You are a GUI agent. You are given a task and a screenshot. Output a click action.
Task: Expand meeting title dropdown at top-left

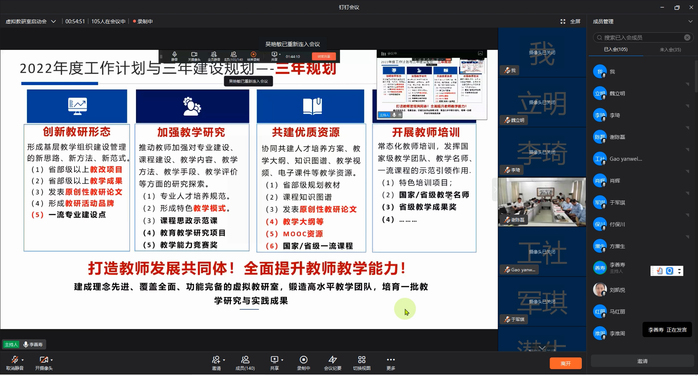click(53, 21)
